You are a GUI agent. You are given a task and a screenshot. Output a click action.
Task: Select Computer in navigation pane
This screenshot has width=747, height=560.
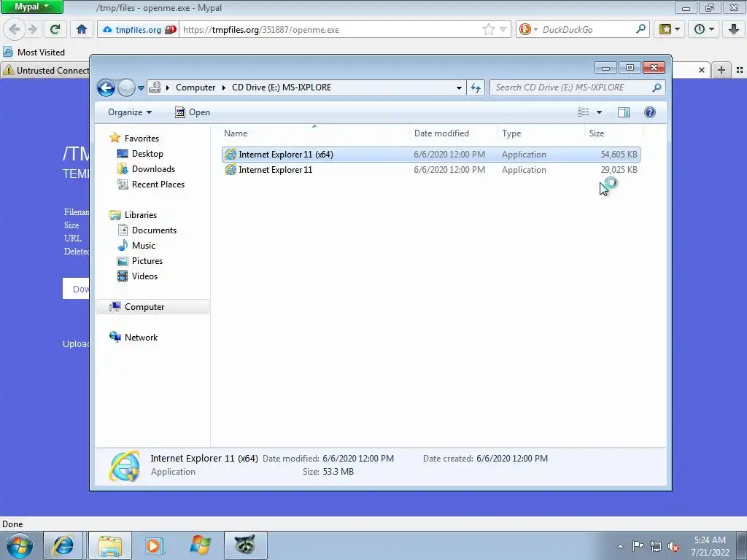[152, 307]
